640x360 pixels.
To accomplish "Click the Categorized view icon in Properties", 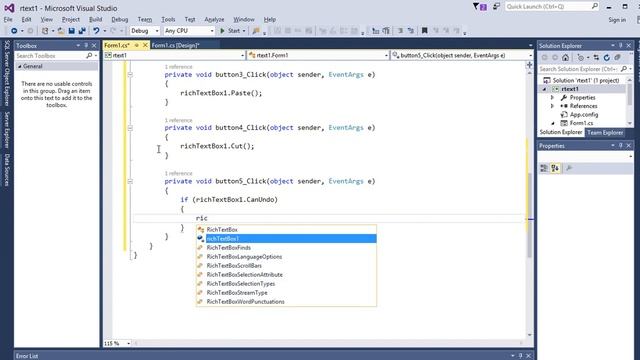I will [x=544, y=168].
